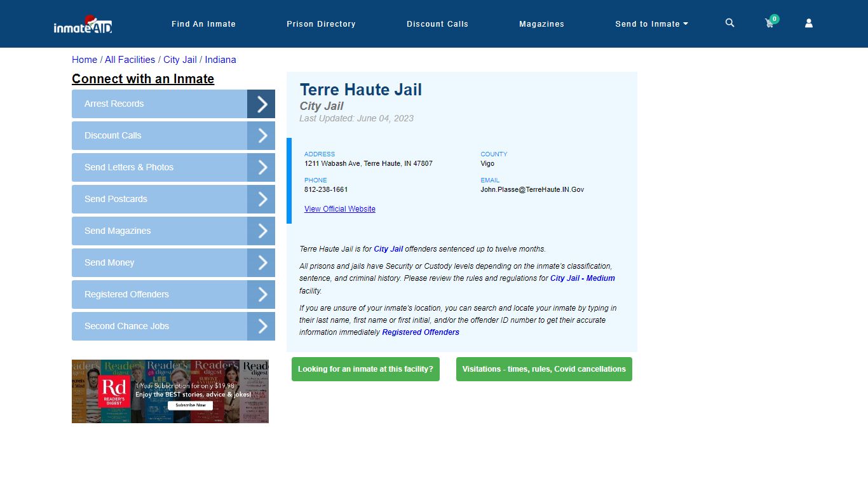Click the arrow icon on Arrest Records
Viewport: 868px width, 488px height.
point(261,104)
